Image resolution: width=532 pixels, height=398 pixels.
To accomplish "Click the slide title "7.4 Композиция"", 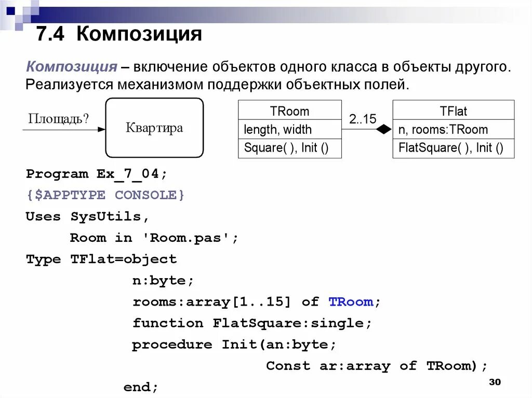I will (x=119, y=34).
